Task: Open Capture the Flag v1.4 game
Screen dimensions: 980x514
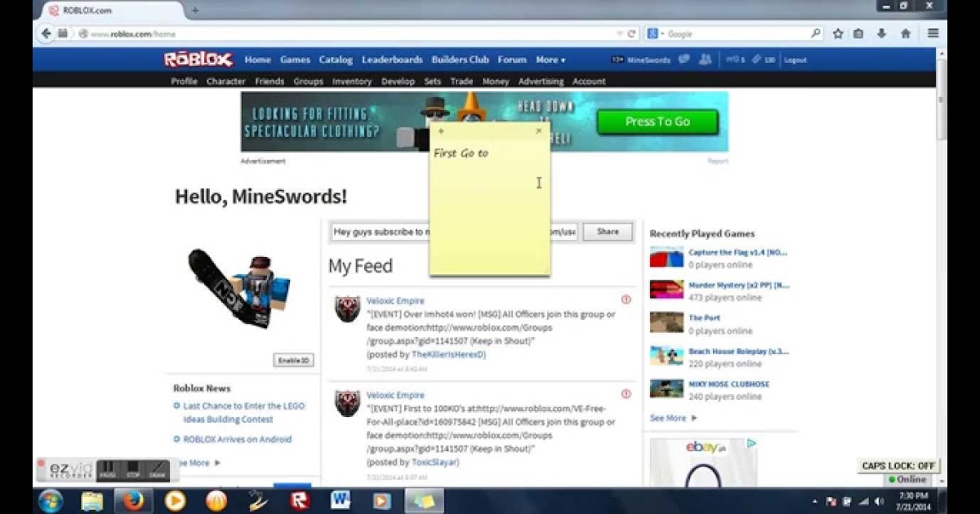Action: coord(739,253)
